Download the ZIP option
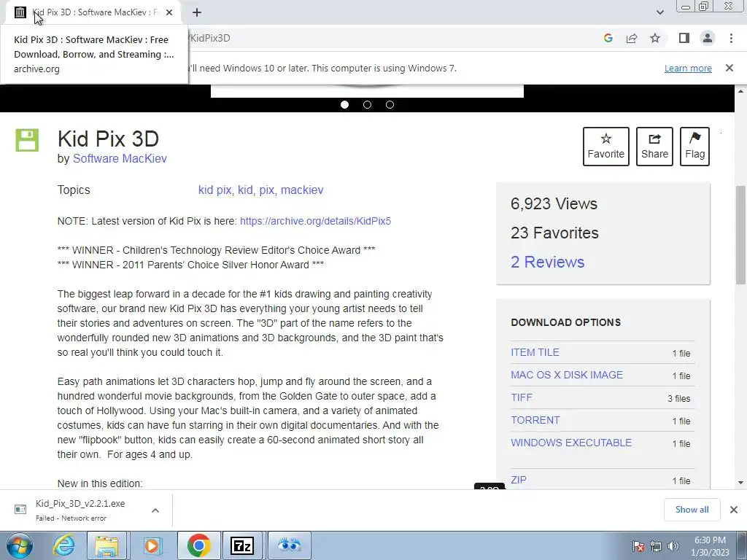This screenshot has height=560, width=747. pyautogui.click(x=519, y=480)
